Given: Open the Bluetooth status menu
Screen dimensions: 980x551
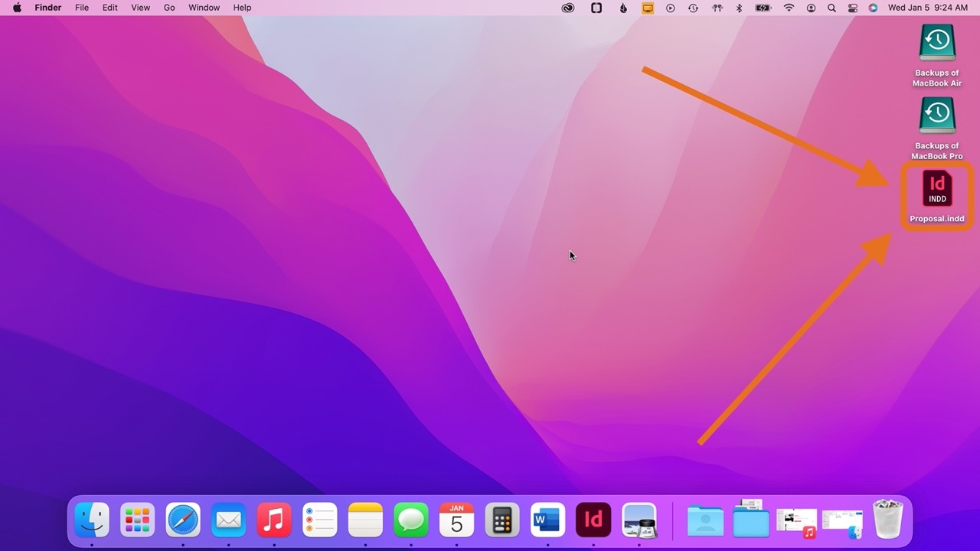Looking at the screenshot, I should tap(739, 8).
